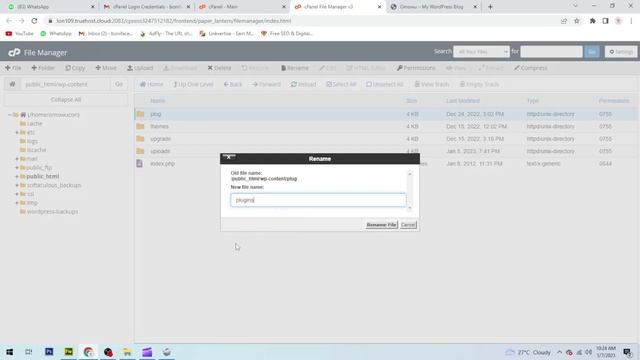Viewport: 640px width, 360px height.
Task: Click the Copy toolbar button
Action: (75, 68)
